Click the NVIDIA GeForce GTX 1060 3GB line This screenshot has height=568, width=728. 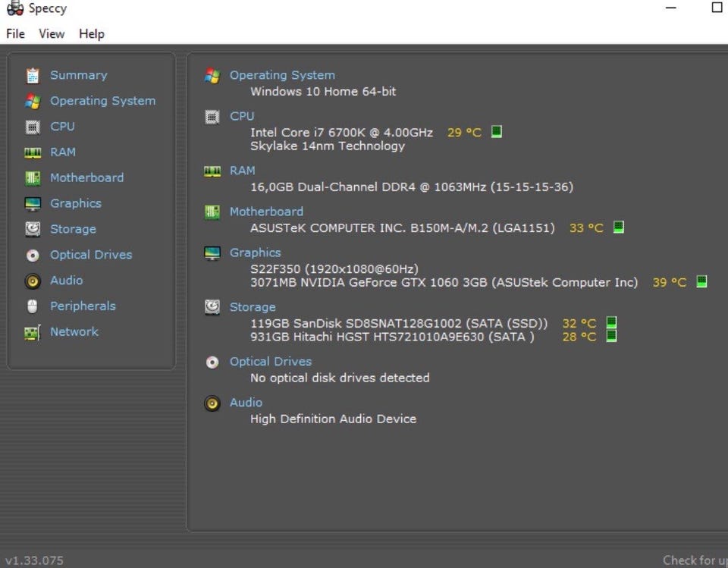(x=444, y=282)
